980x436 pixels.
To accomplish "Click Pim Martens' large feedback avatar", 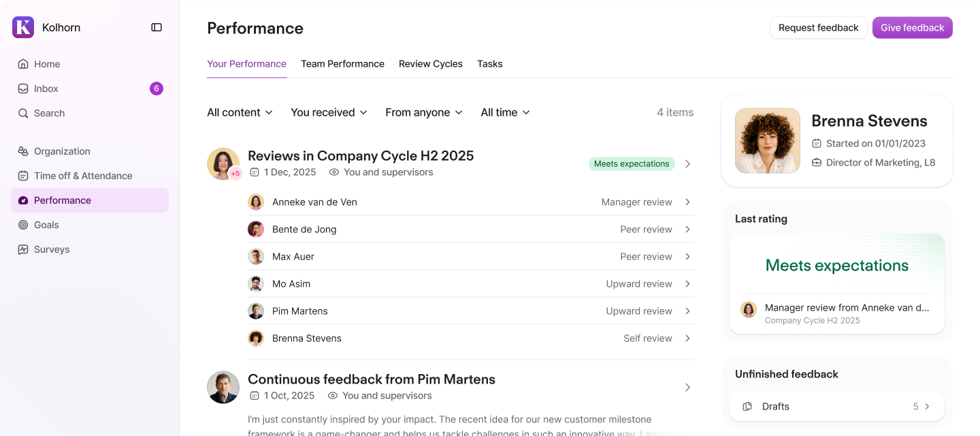I will pyautogui.click(x=223, y=387).
